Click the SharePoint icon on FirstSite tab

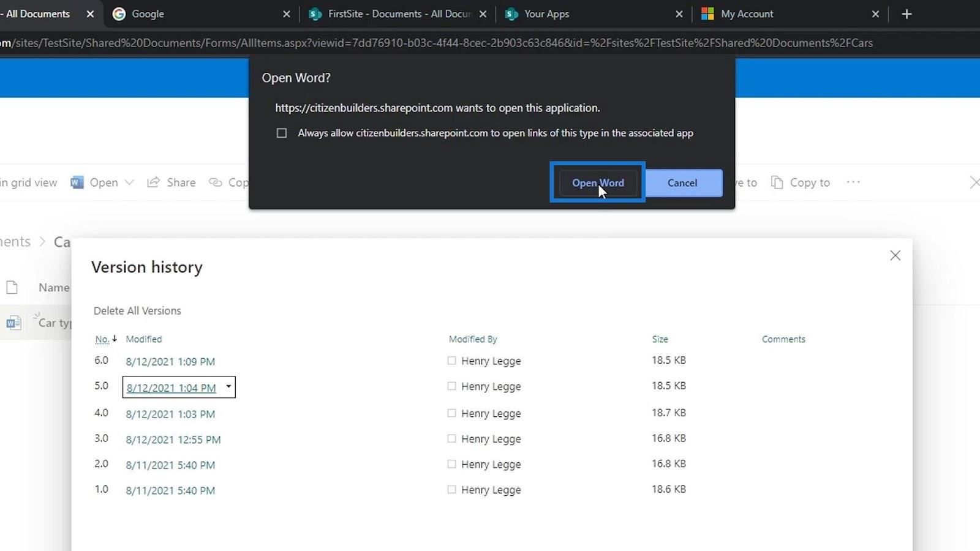pos(315,13)
